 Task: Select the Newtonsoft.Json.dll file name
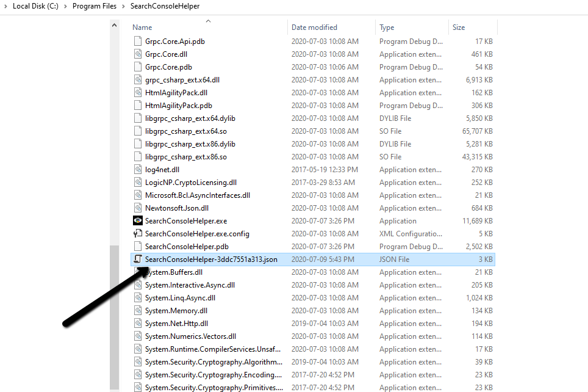(177, 208)
